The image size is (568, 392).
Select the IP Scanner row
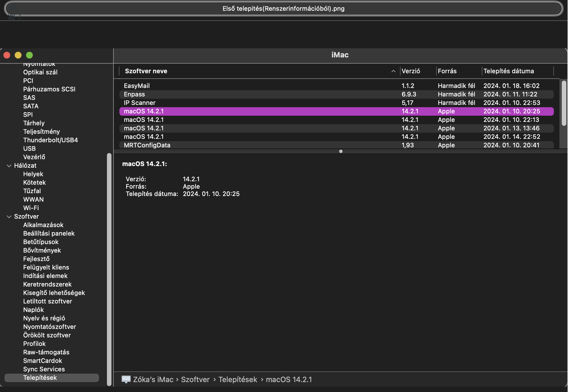(x=337, y=103)
